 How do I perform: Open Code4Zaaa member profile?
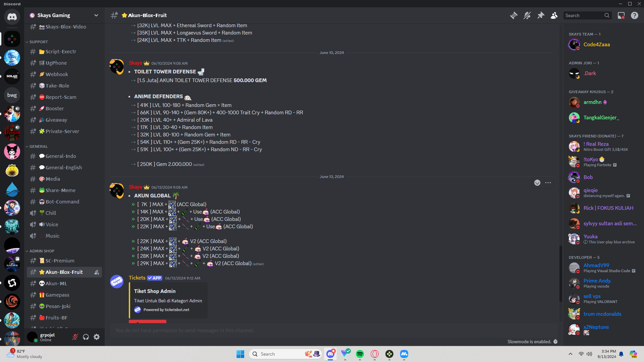(601, 45)
